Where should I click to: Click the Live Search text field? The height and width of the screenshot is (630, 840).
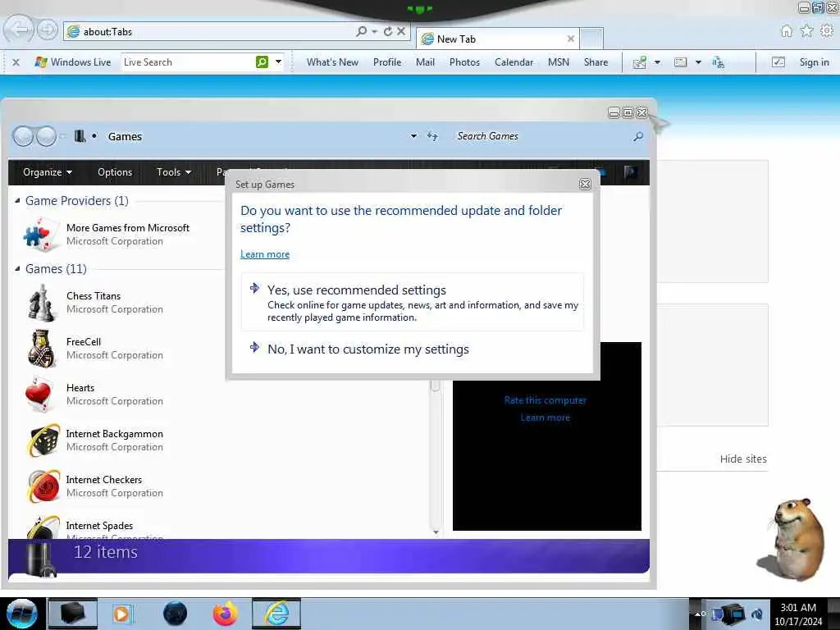tap(188, 62)
